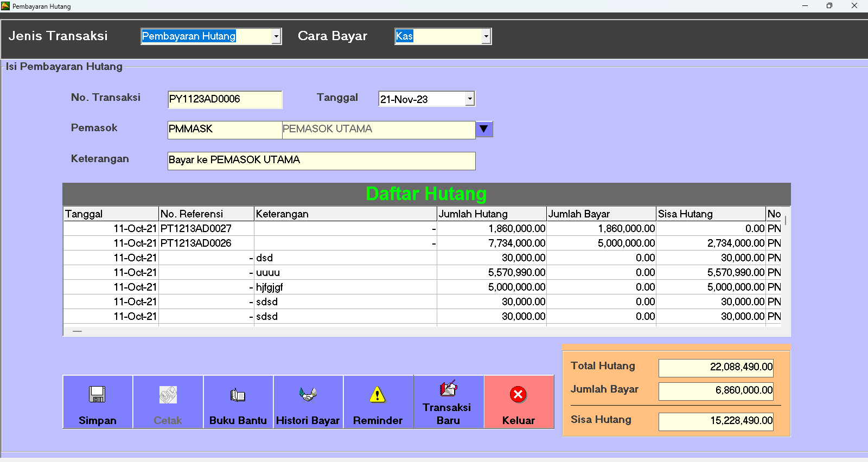
Task: Expand the Jenis Transaksi dropdown
Action: pos(276,36)
